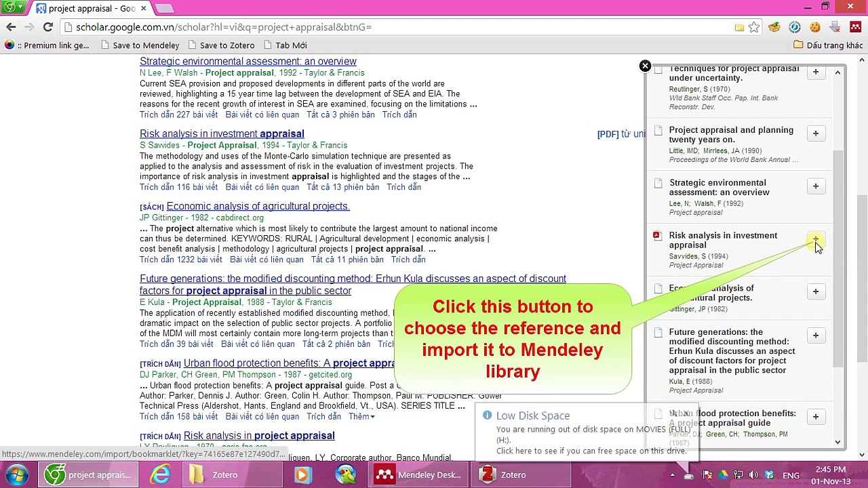The height and width of the screenshot is (488, 868).
Task: Open 'Risk analysis in project appraisal' result link
Action: point(259,435)
